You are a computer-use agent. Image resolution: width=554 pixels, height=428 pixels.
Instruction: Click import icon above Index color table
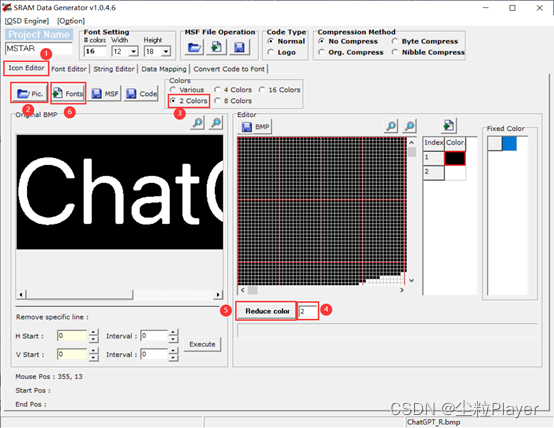coord(449,125)
